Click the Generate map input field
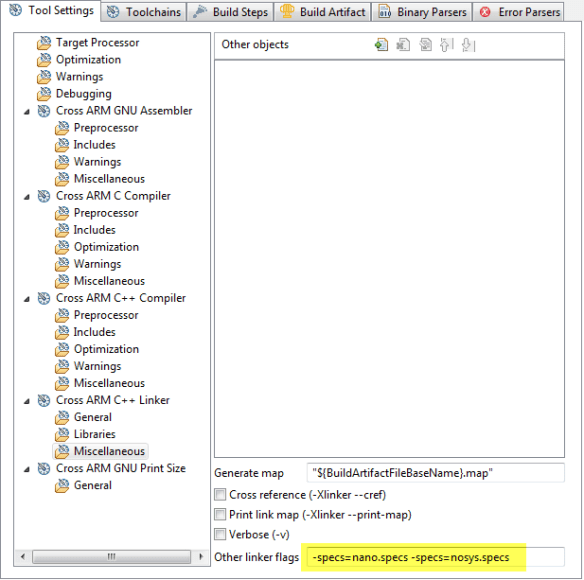This screenshot has height=580, width=584. click(x=435, y=473)
